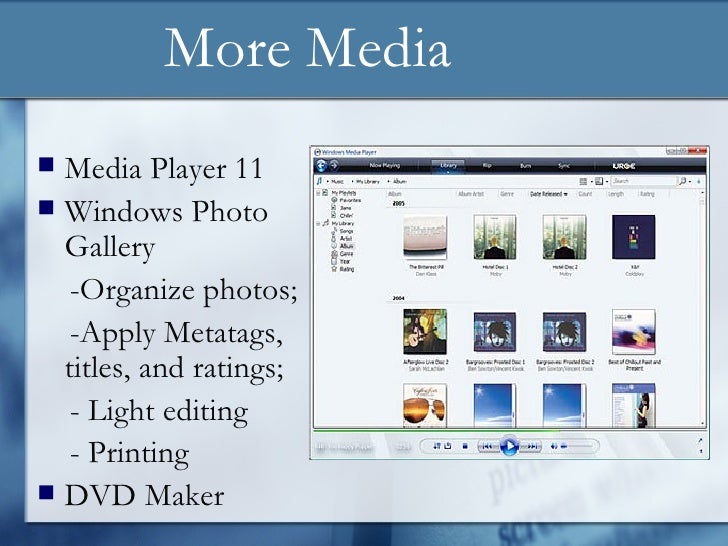Open the View options icon
The image size is (728, 546).
(599, 182)
